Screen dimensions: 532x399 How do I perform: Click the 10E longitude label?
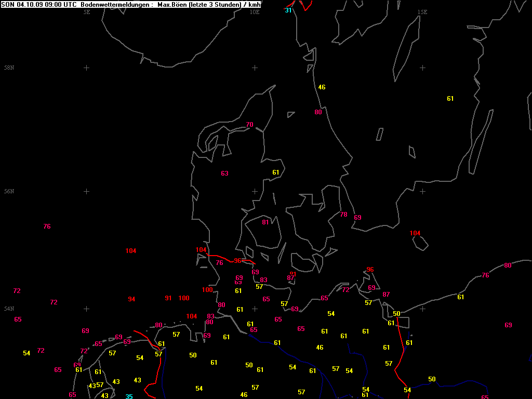click(x=254, y=12)
